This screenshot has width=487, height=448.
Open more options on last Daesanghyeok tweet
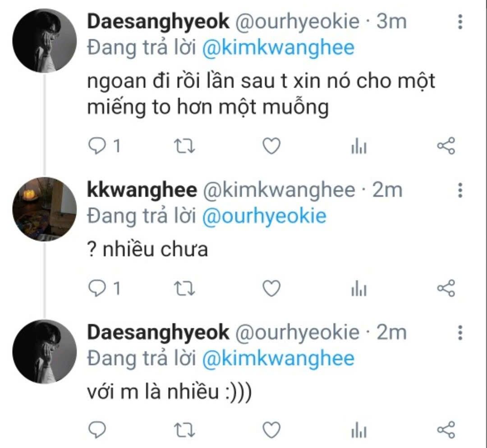[x=460, y=333]
